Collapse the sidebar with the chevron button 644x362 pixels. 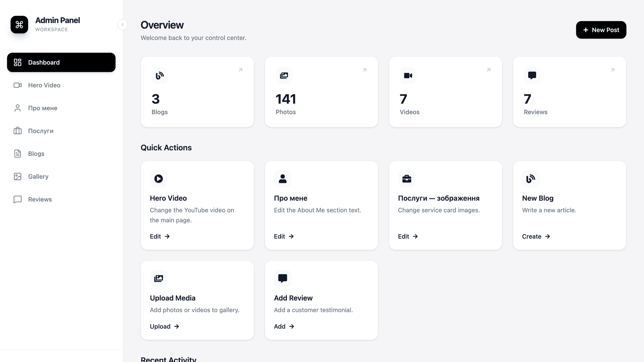pyautogui.click(x=122, y=25)
